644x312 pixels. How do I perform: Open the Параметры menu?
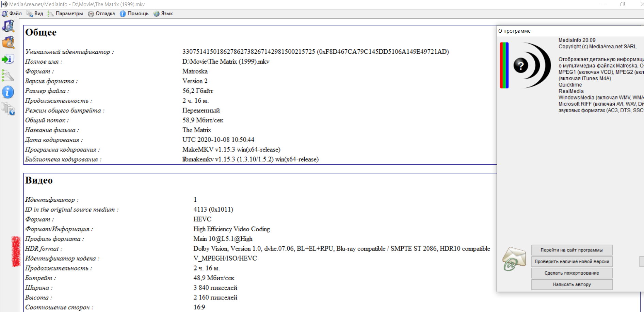(x=65, y=14)
